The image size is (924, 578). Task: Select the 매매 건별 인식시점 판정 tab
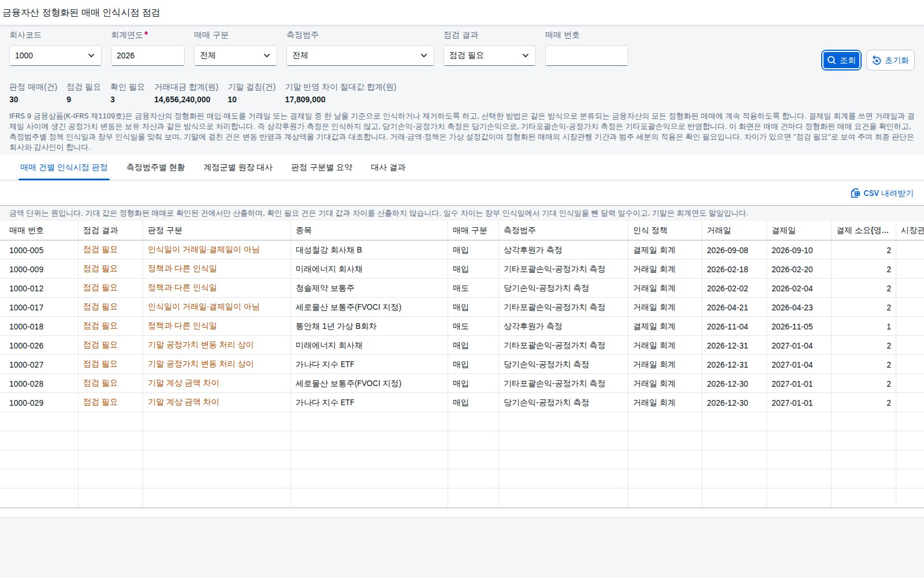pos(64,168)
